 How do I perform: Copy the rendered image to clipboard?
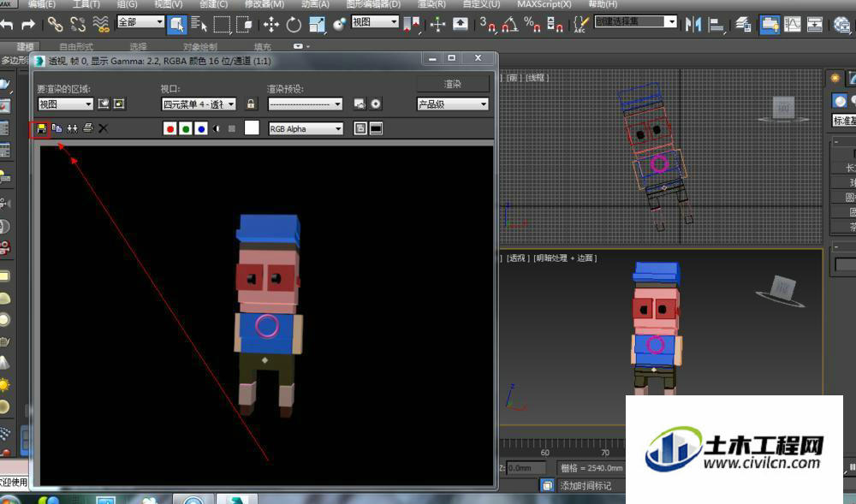pos(56,128)
